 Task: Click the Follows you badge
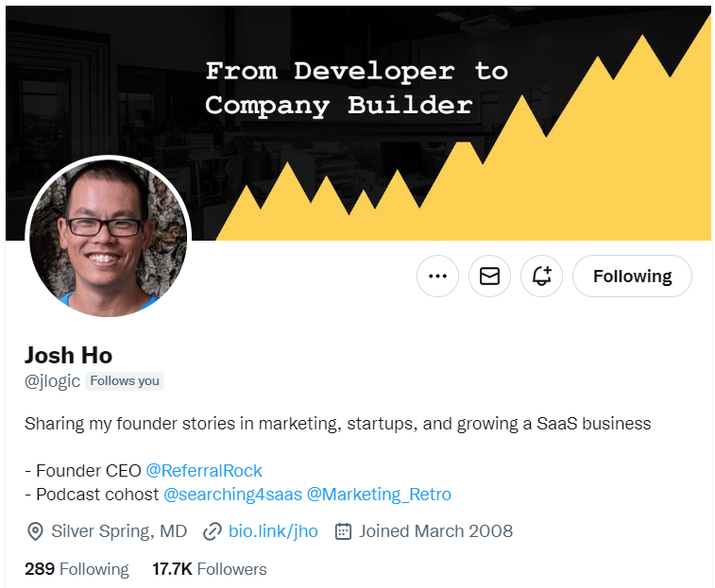tap(125, 380)
